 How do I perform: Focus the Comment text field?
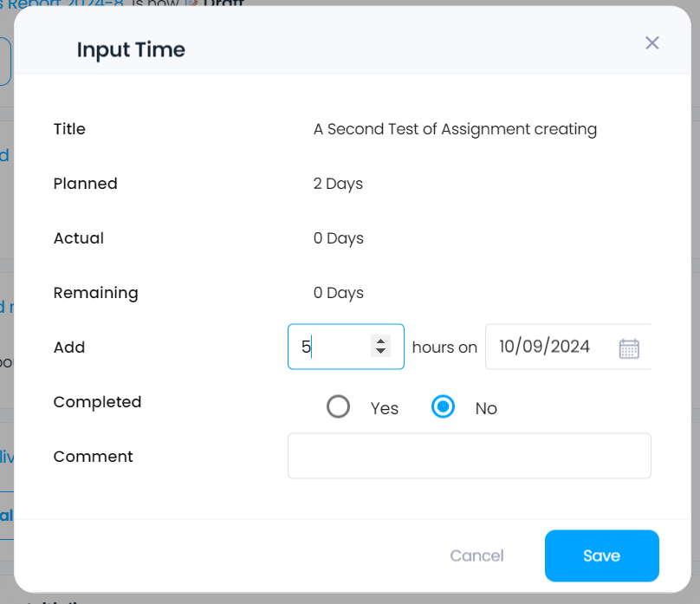click(470, 456)
